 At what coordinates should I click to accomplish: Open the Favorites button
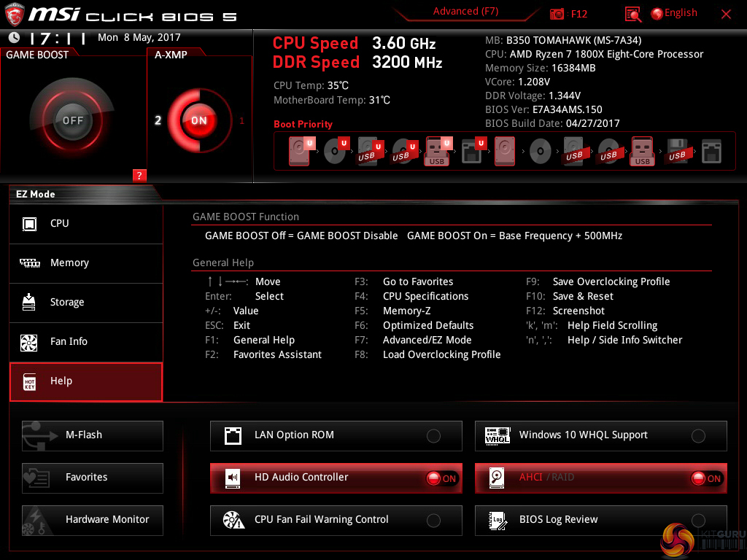(x=92, y=478)
